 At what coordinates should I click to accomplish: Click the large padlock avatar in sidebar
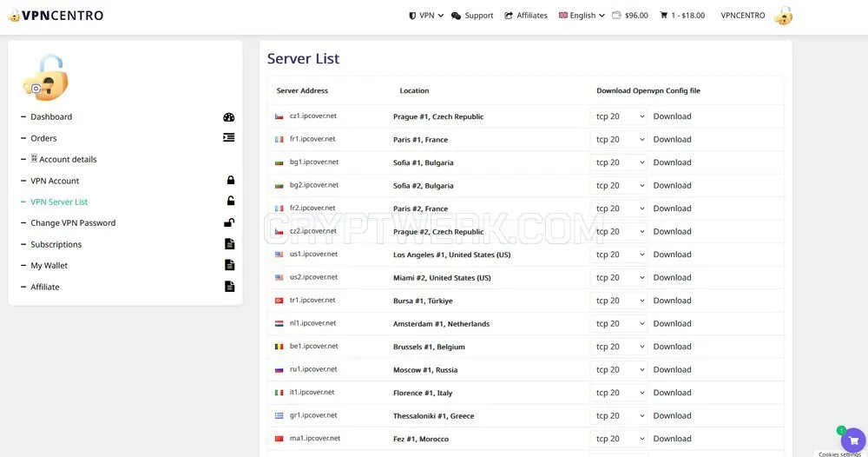pyautogui.click(x=46, y=77)
